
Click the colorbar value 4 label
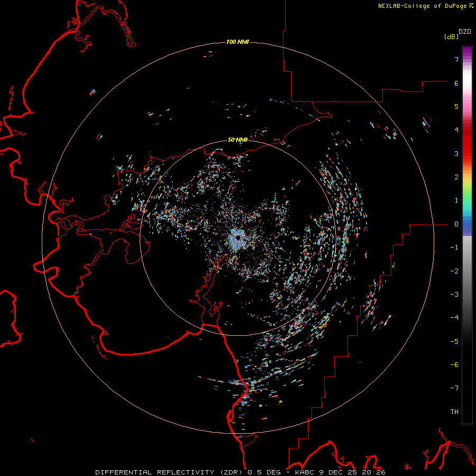tap(456, 130)
